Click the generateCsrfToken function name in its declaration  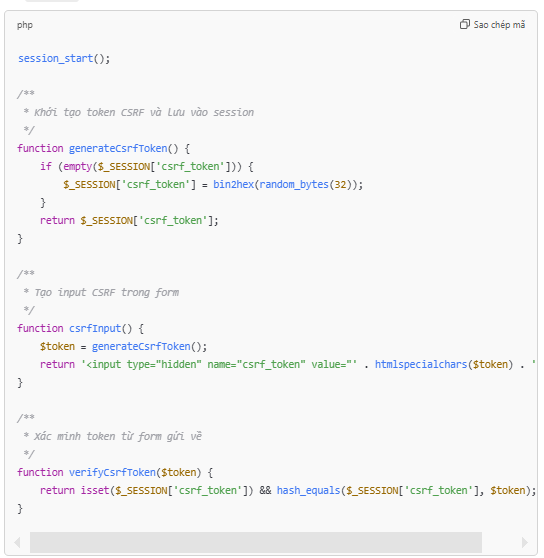pos(118,148)
